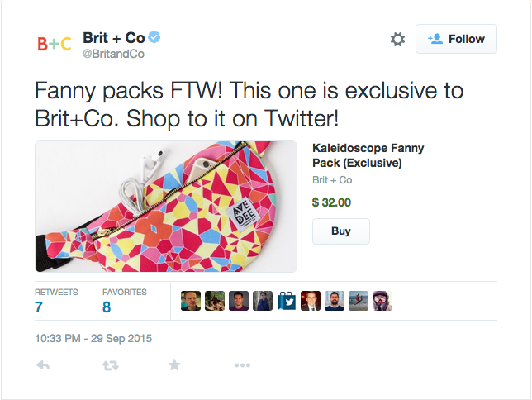This screenshot has width=532, height=400.
Task: Click the Brit + Co B+C logo avatar
Action: pos(55,45)
